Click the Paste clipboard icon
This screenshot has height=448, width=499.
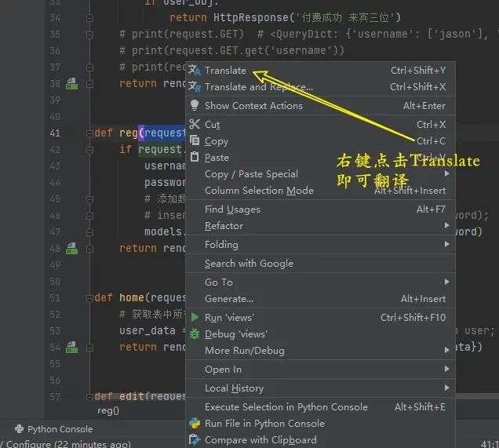point(195,158)
